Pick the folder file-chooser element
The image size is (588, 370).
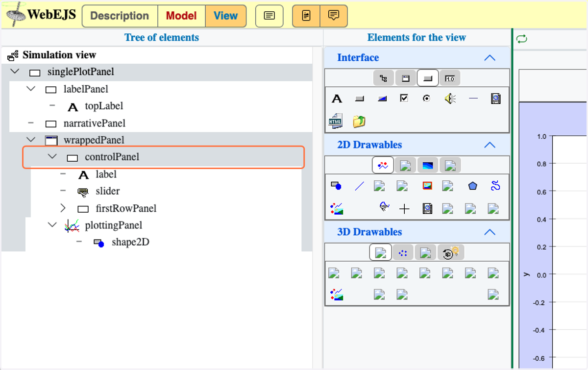[359, 121]
